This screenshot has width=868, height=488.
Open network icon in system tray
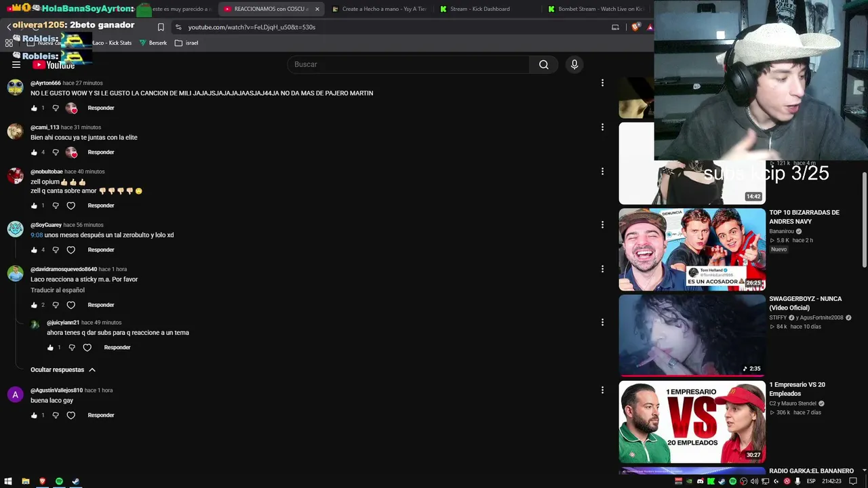point(766,481)
